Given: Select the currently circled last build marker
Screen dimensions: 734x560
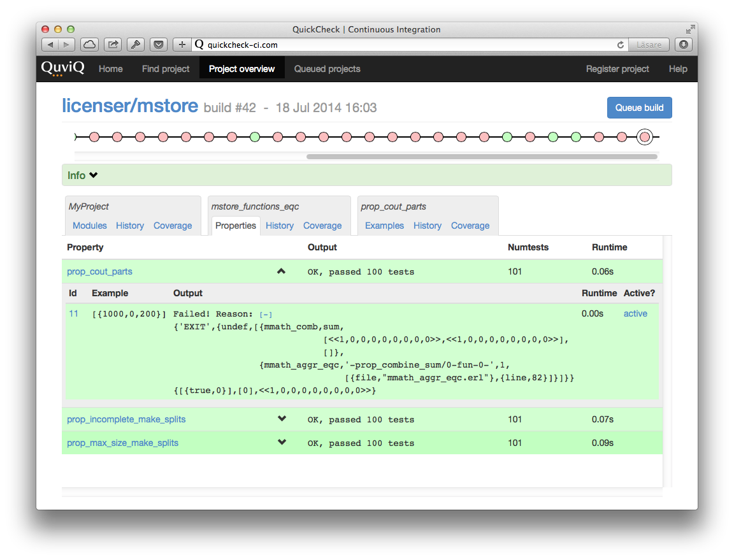Looking at the screenshot, I should 645,137.
